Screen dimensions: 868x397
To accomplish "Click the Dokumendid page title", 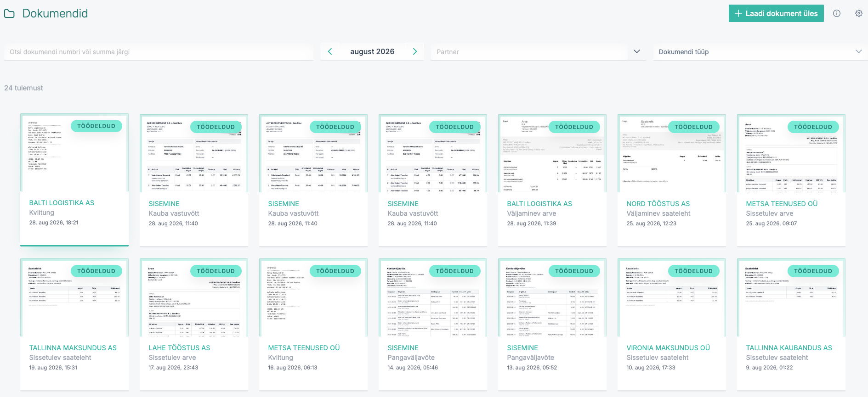I will pyautogui.click(x=55, y=13).
